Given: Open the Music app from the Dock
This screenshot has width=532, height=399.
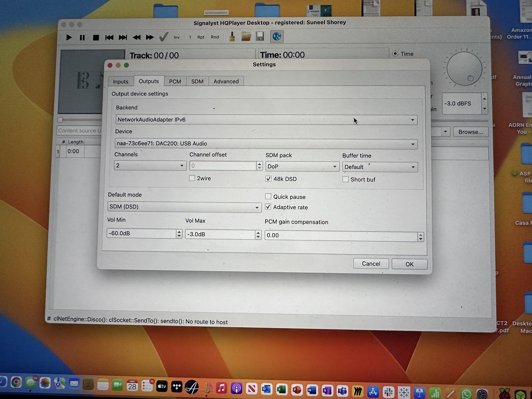Looking at the screenshot, I should coord(222,388).
